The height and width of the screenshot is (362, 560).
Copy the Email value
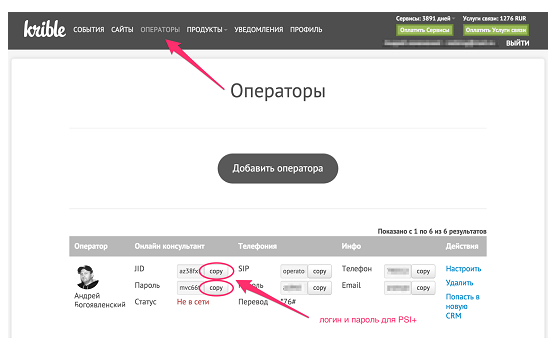tap(423, 288)
